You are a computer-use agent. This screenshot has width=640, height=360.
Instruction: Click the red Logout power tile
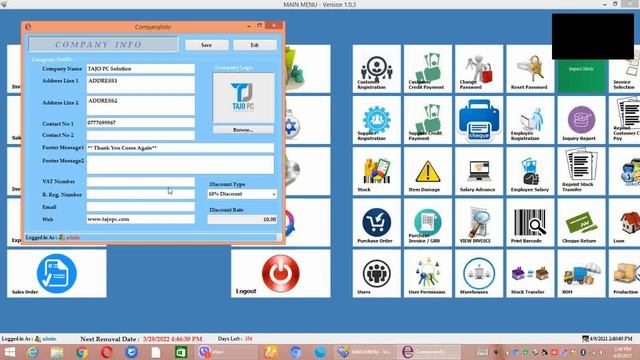(281, 273)
